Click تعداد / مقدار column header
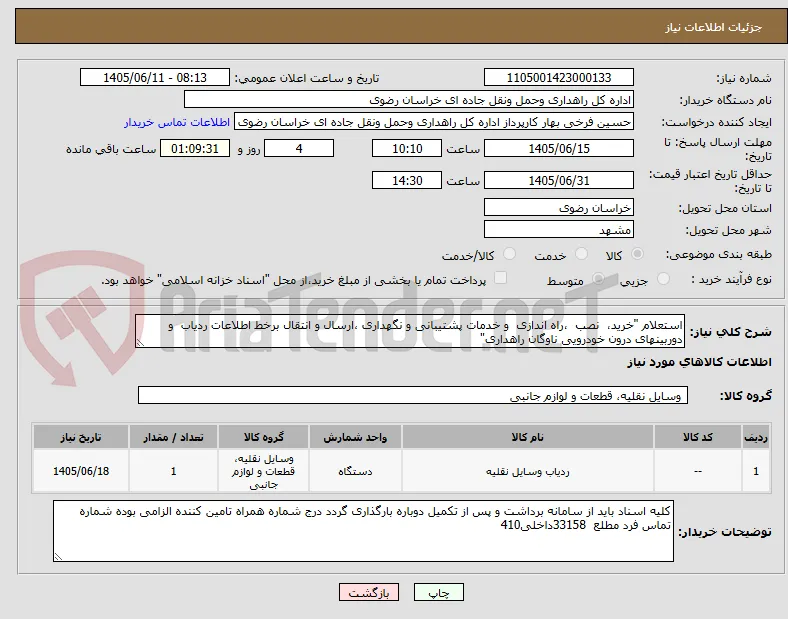This screenshot has height=619, width=788. [173, 437]
